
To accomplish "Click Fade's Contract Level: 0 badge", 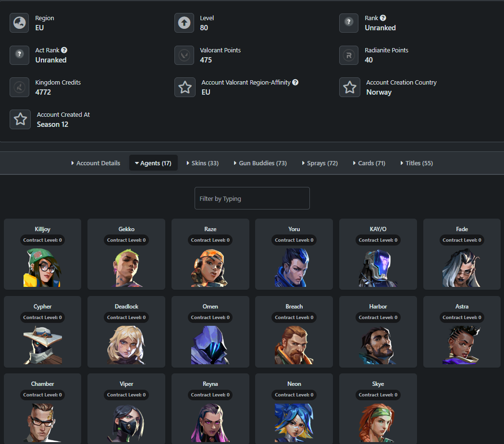I will (x=462, y=240).
